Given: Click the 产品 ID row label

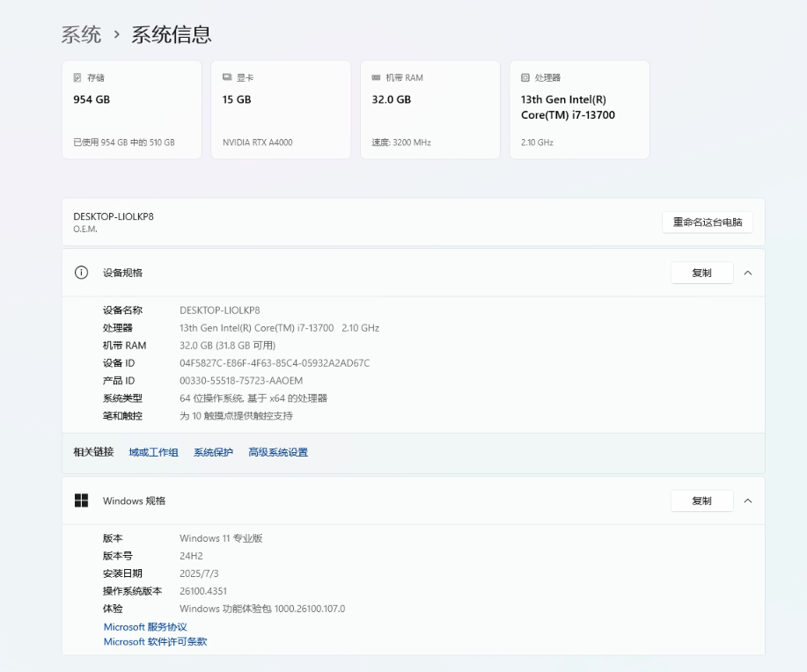Looking at the screenshot, I should [119, 381].
